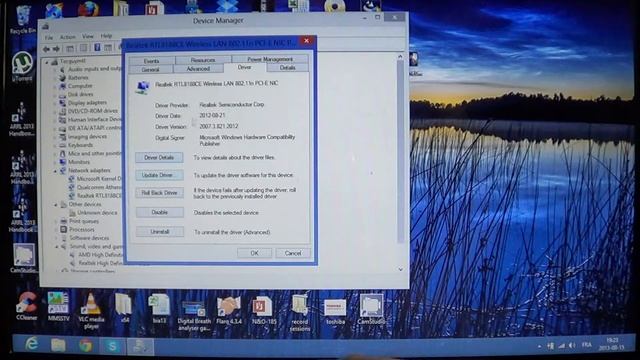Screen dimensions: 640x360
Task: Click the Driver Details button
Action: pos(159,158)
